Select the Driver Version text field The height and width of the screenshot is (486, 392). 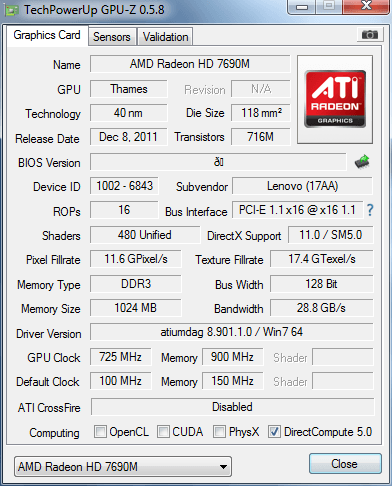[232, 332]
